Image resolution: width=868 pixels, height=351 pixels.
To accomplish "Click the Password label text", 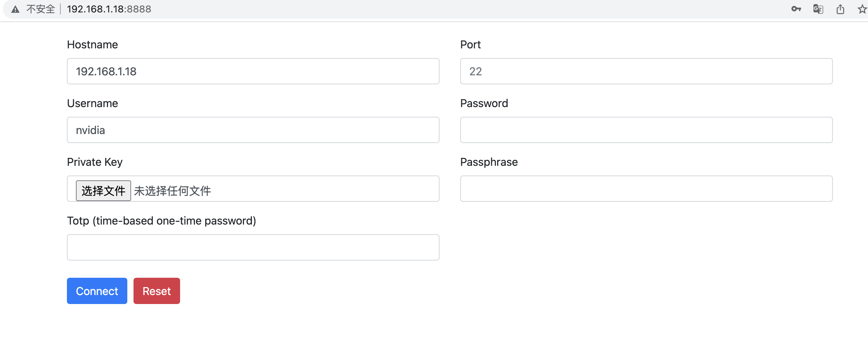I will (x=484, y=103).
